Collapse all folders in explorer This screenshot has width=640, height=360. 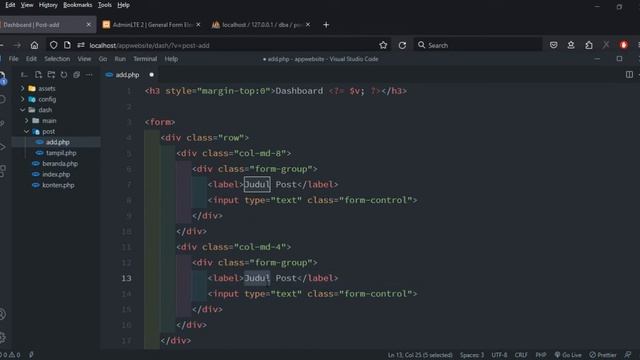click(76, 75)
